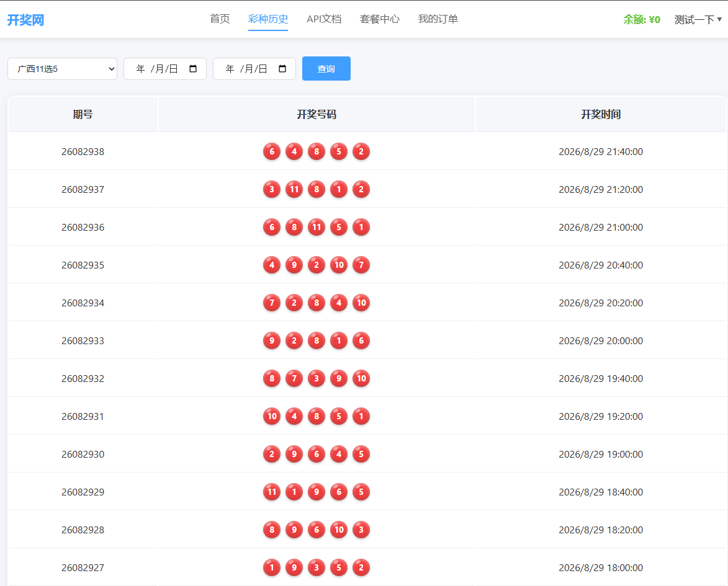Open calendar picker icon of second date field
This screenshot has height=586, width=728.
click(x=282, y=69)
